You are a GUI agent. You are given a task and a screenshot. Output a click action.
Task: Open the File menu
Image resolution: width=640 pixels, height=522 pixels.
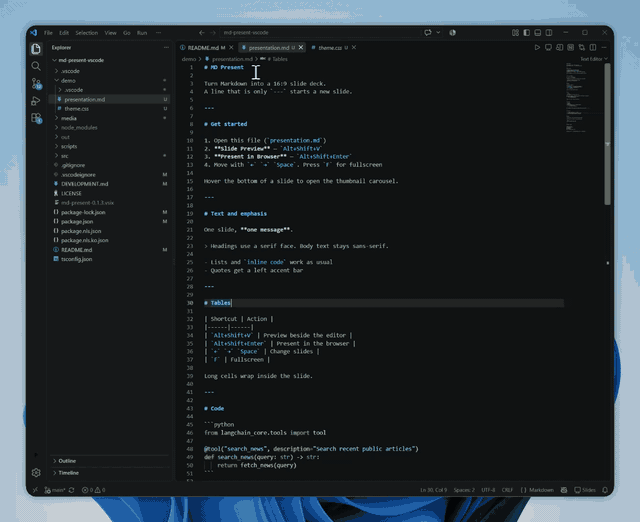[x=48, y=33]
